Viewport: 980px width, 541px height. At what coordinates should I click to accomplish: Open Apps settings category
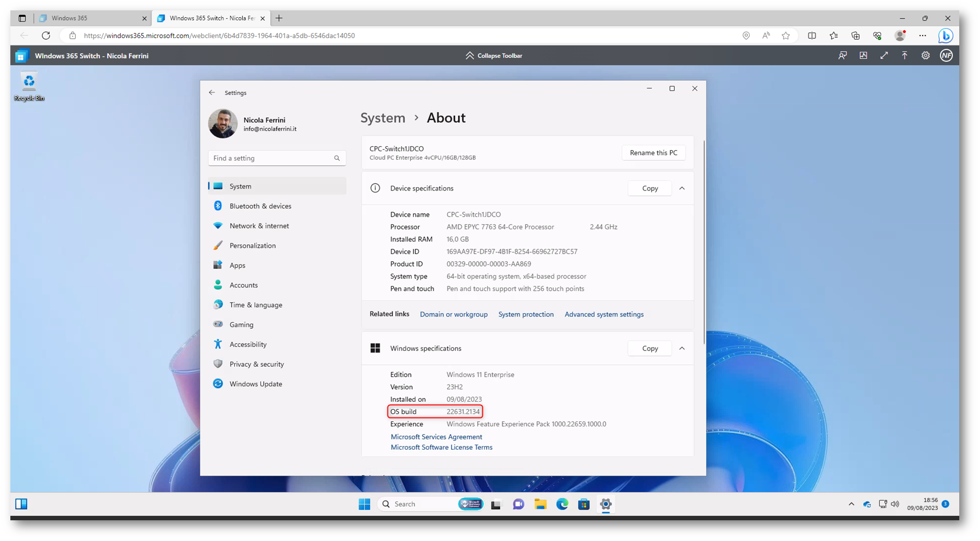277,265
